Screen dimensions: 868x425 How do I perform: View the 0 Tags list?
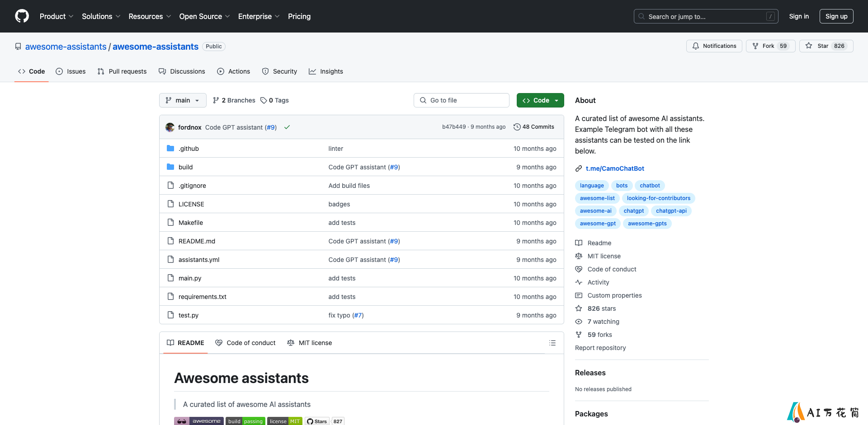274,100
